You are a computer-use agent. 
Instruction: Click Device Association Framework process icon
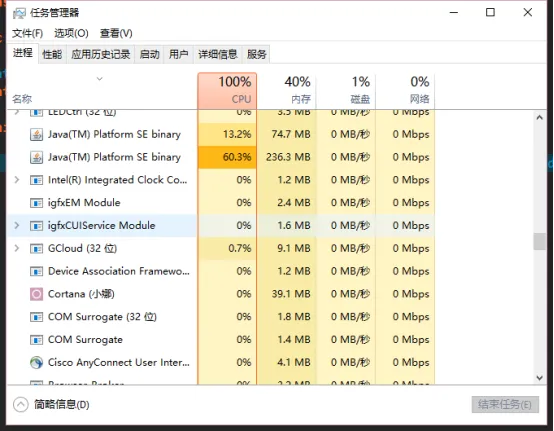36,271
